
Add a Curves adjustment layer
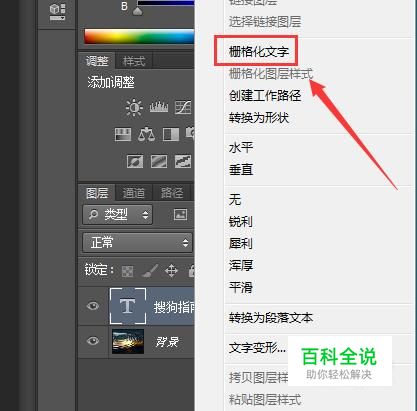tap(183, 107)
